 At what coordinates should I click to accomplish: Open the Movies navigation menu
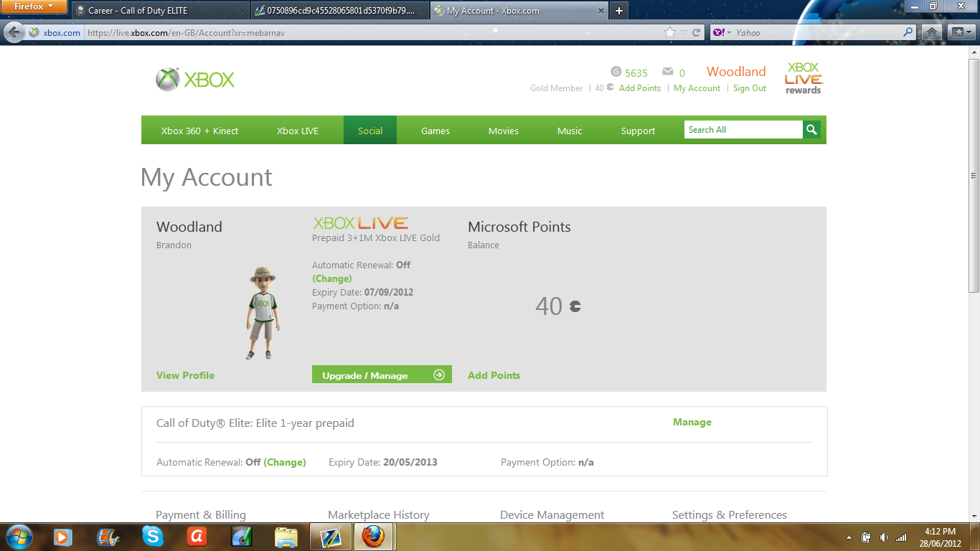click(504, 131)
